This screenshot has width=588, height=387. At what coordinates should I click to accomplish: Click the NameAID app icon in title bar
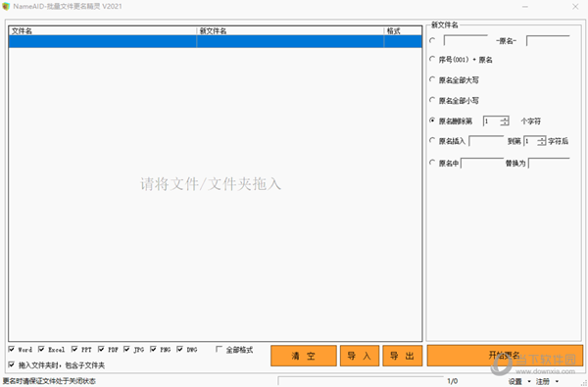pyautogui.click(x=6, y=7)
